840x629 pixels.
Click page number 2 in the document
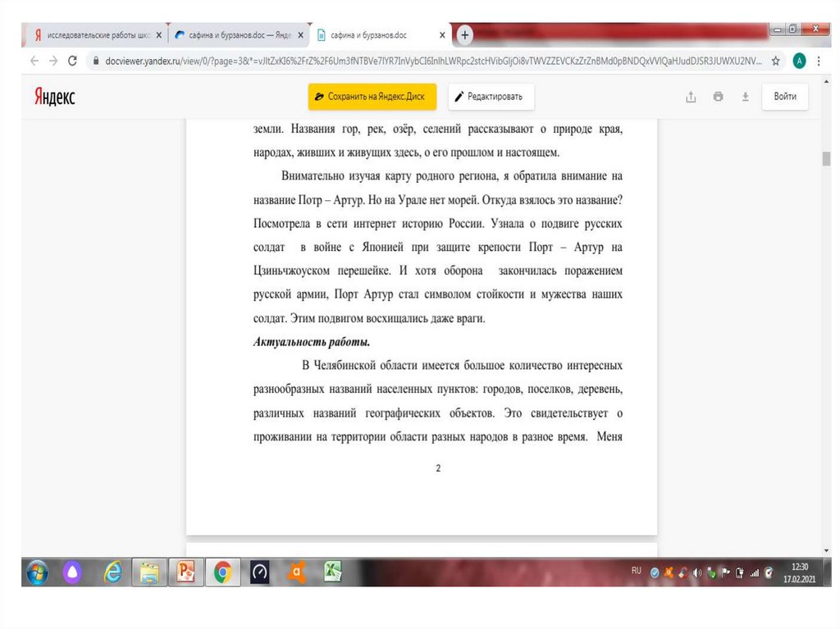coord(438,468)
